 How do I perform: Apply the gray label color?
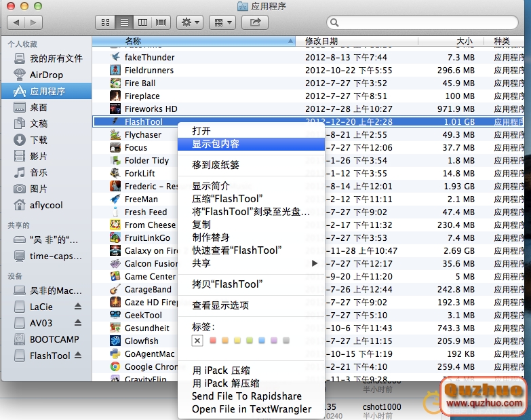tap(286, 341)
